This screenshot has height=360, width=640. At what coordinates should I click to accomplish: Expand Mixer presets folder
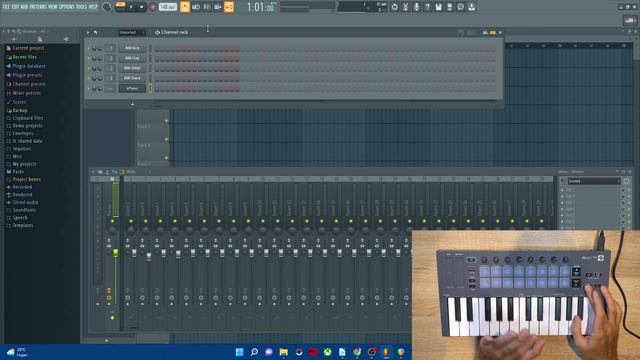(23, 93)
